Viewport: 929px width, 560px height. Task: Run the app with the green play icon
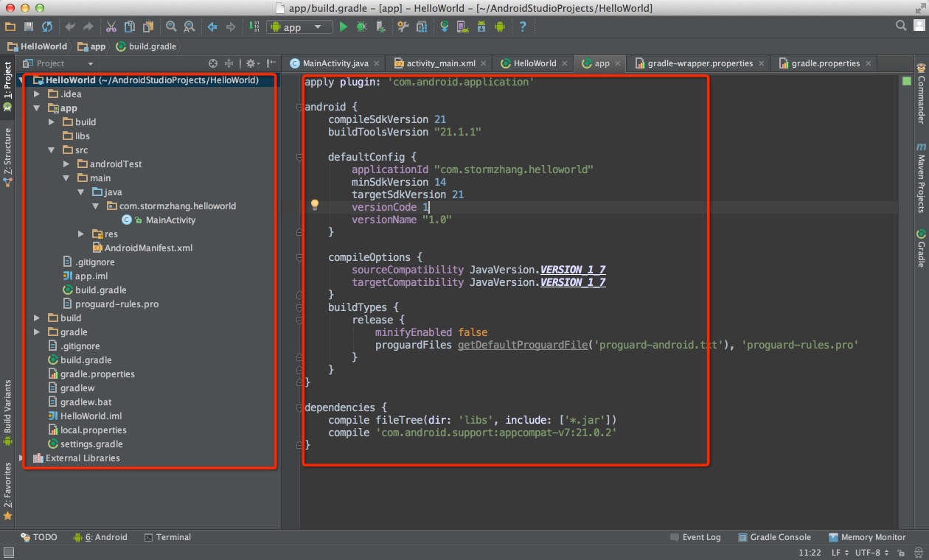(x=343, y=27)
